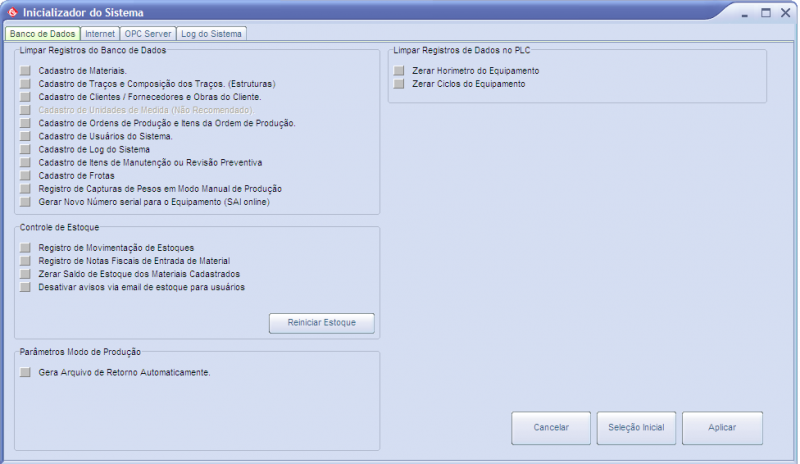Enable Gerar Novo Número serial checkbox

pos(26,202)
